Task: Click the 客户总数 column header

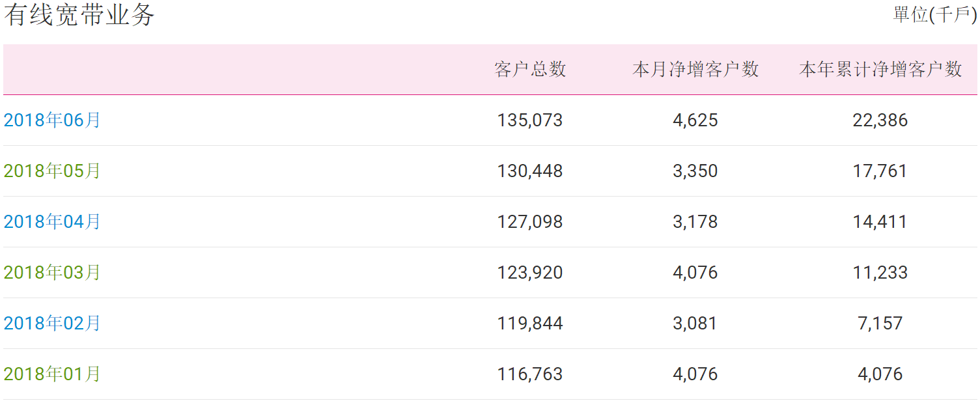Action: pos(530,70)
